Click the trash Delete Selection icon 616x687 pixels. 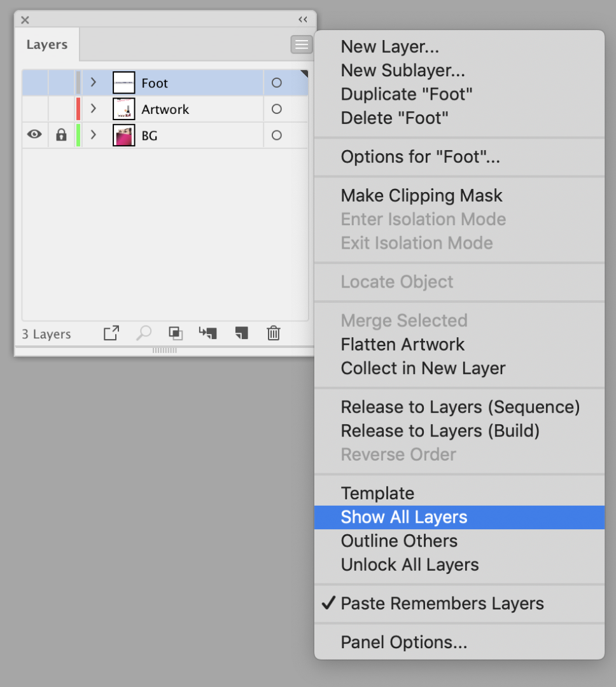tap(274, 333)
